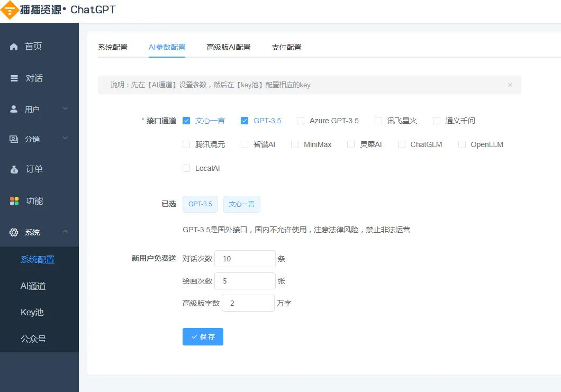Dismiss the instruction notice with its close button
This screenshot has width=561, height=392.
point(510,85)
